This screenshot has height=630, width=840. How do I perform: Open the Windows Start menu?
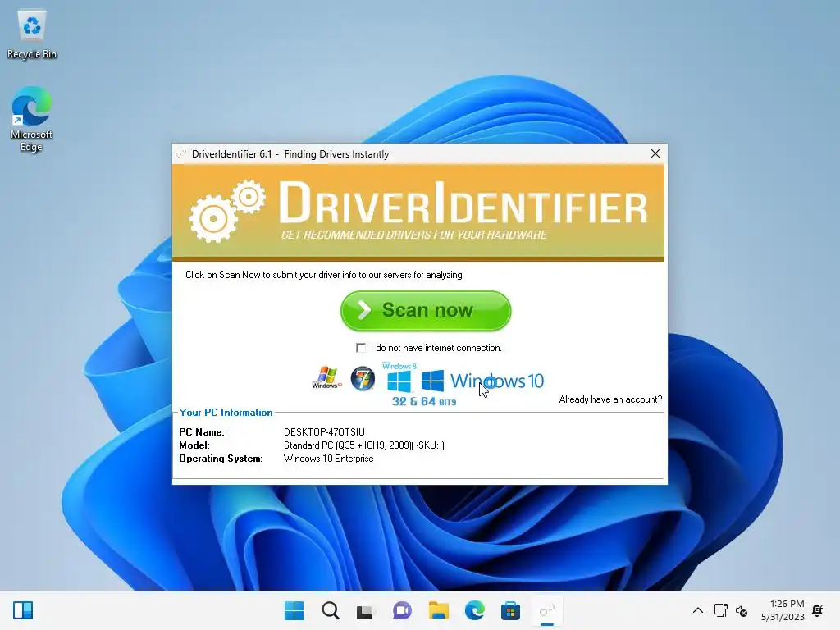click(x=294, y=610)
